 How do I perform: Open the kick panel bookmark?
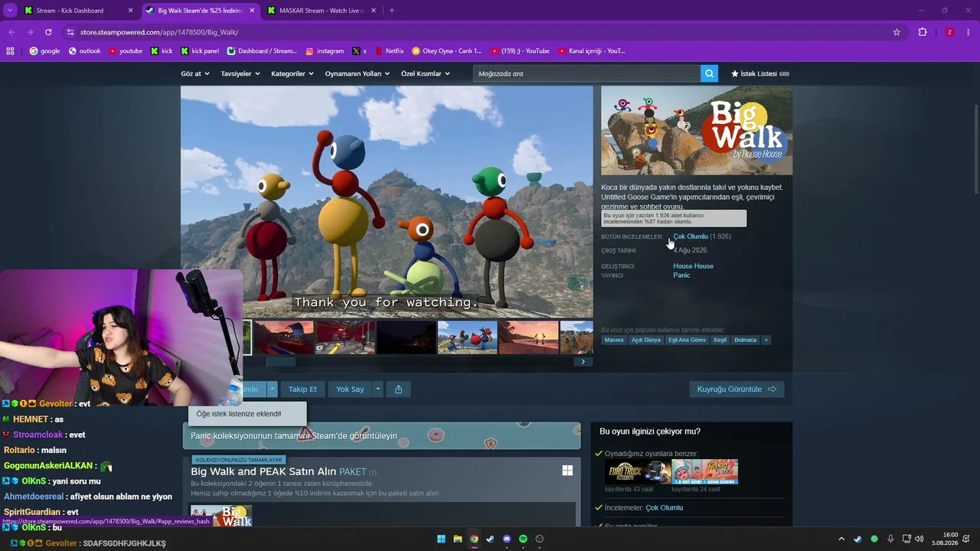(200, 51)
